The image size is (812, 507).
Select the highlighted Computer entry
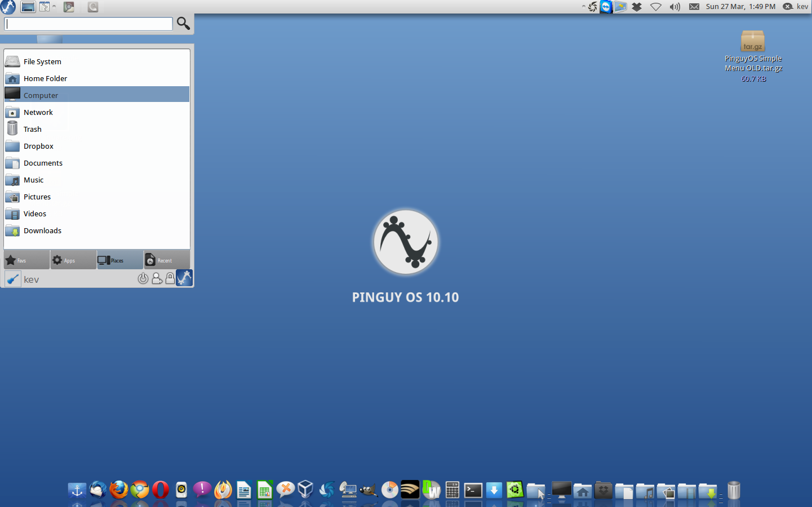97,95
